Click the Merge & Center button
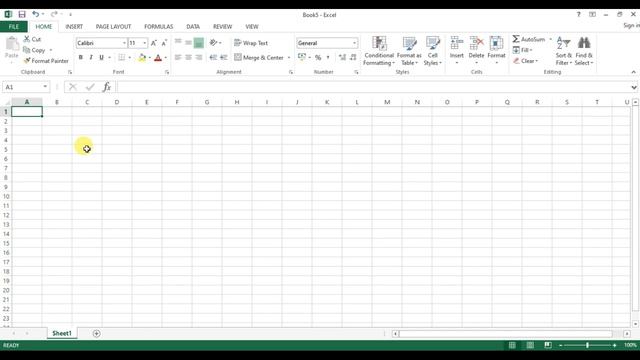The height and width of the screenshot is (360, 640). point(259,58)
